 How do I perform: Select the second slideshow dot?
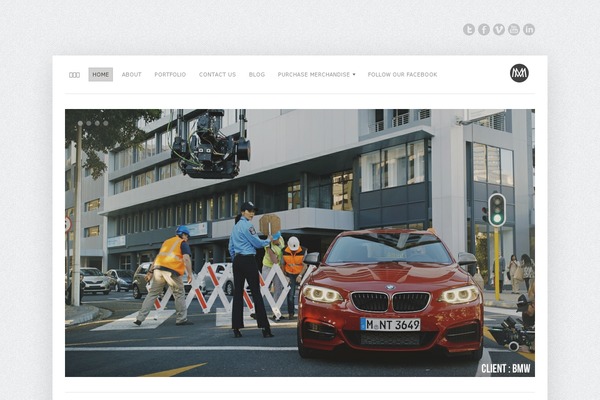(x=89, y=123)
